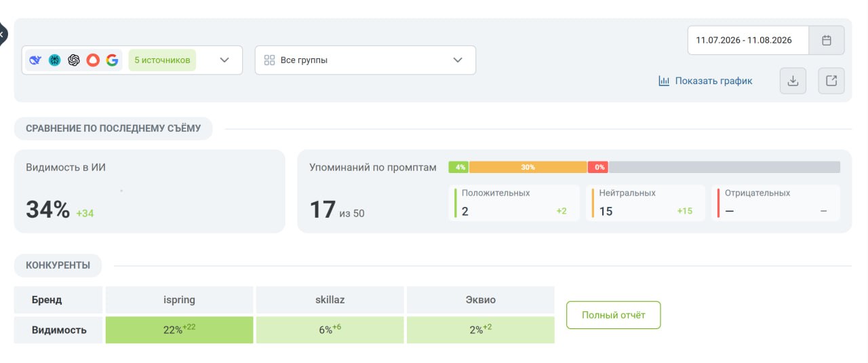
Task: Click the orange 30% progress bar segment
Action: [528, 167]
